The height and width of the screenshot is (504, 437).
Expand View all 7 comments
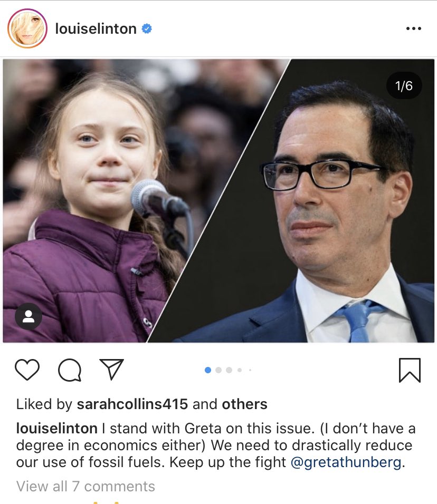point(85,486)
